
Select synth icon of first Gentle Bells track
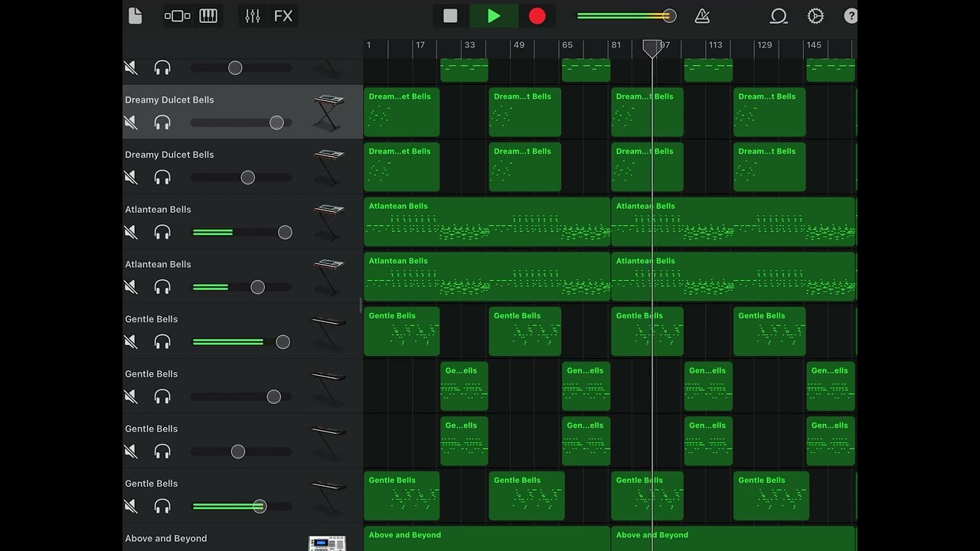click(328, 332)
